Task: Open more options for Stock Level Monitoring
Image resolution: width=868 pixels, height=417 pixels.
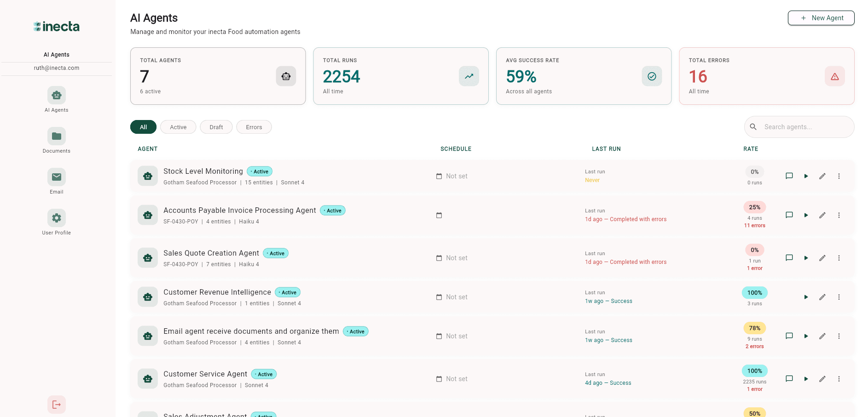Action: [839, 176]
